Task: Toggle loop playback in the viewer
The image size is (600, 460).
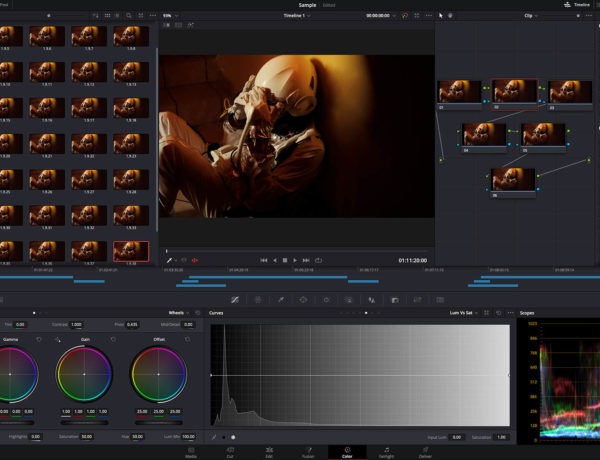Action: point(318,260)
